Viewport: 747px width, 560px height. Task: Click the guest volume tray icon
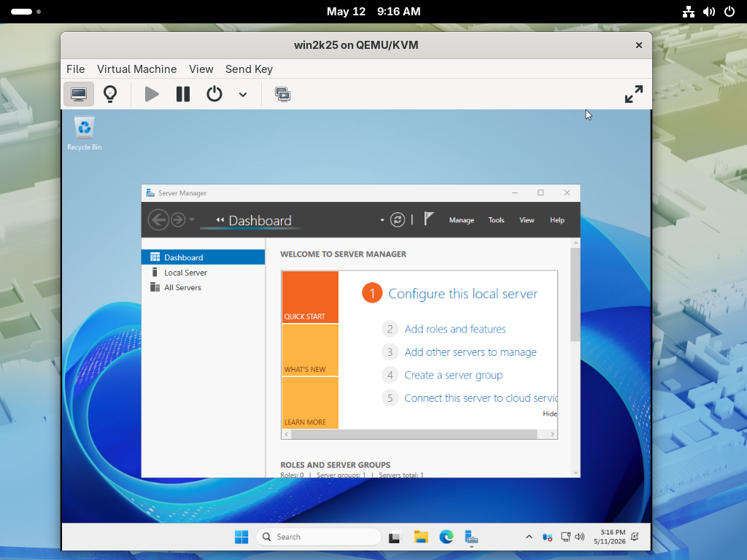click(x=579, y=537)
